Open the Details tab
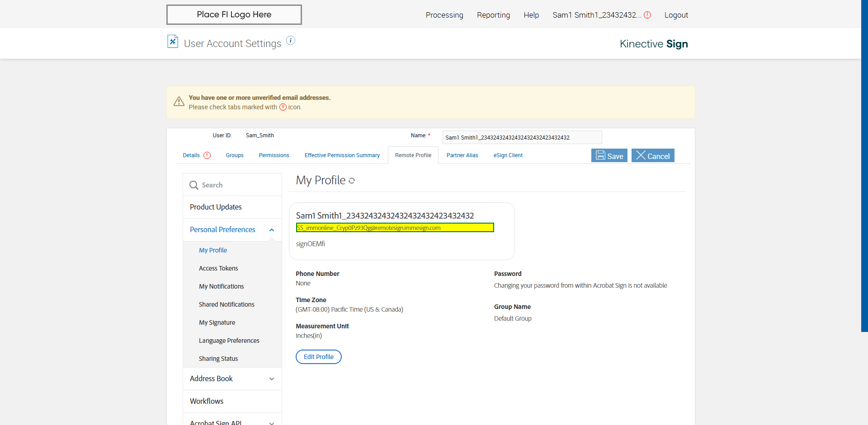Viewport: 868px width, 425px height. click(x=191, y=155)
